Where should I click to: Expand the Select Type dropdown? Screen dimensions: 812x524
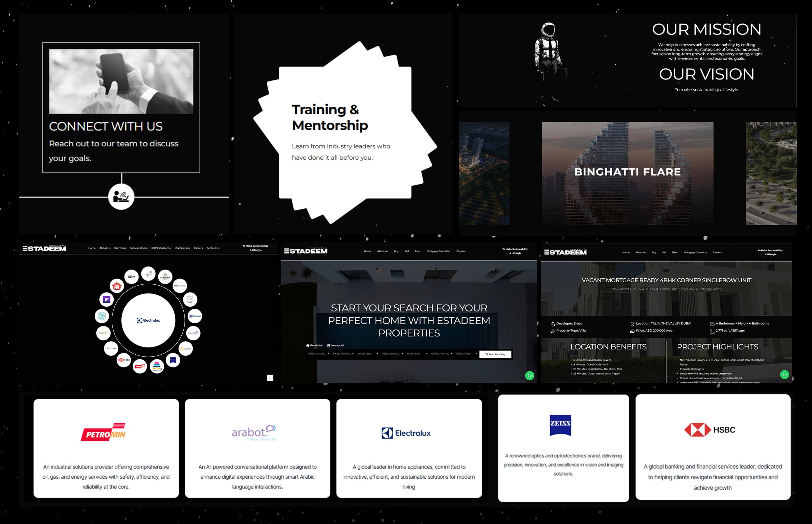point(367,354)
